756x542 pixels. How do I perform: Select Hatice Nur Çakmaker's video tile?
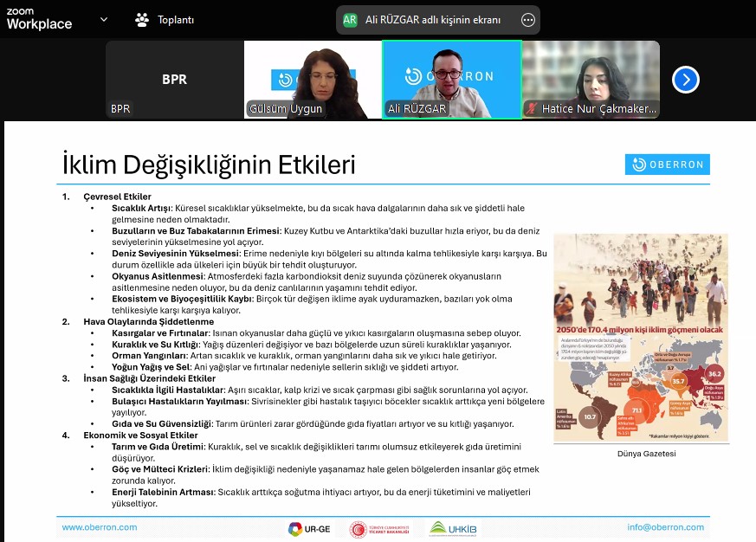pos(591,80)
